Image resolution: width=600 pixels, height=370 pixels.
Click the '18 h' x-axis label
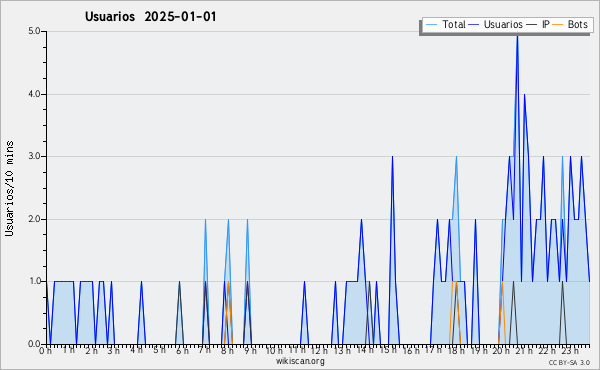coord(457,351)
